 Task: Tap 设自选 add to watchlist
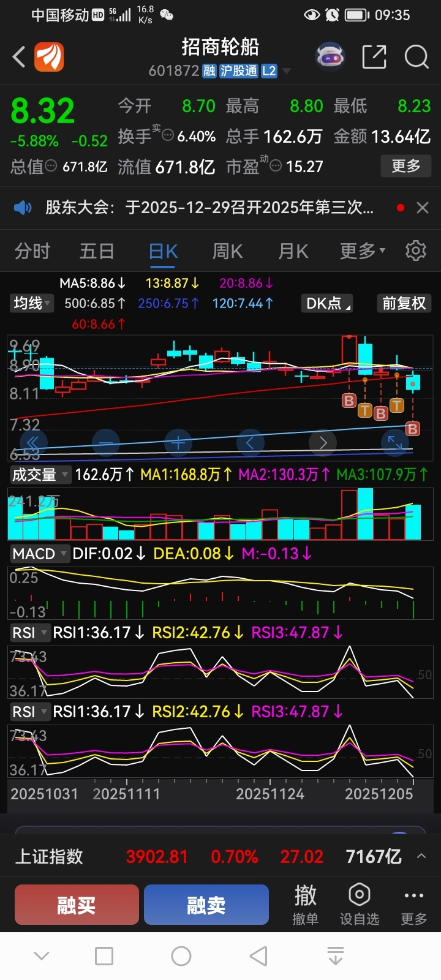(360, 904)
